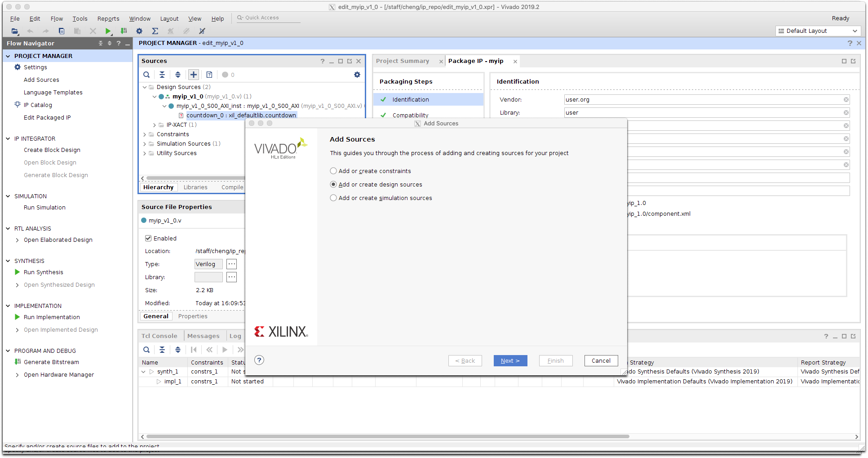Expand all in the Design Runs toolbar
The height and width of the screenshot is (458, 868).
point(178,350)
